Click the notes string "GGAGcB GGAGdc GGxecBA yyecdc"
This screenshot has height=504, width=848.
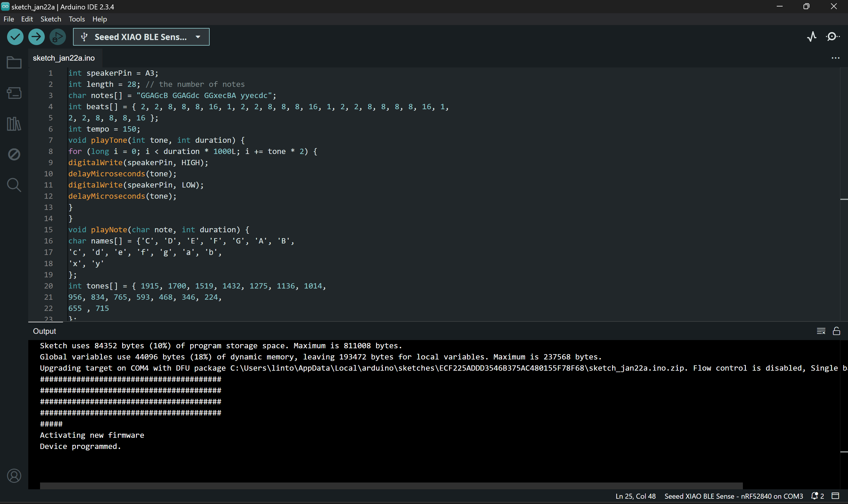click(x=204, y=95)
